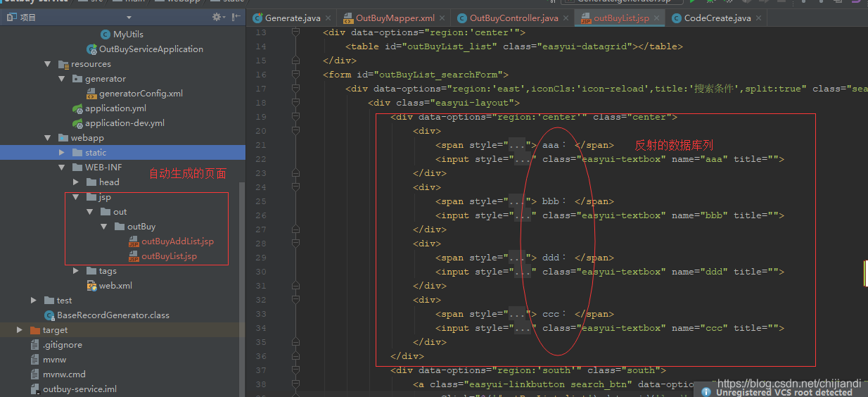Collapse the resources folder
The width and height of the screenshot is (868, 397).
pyautogui.click(x=49, y=64)
